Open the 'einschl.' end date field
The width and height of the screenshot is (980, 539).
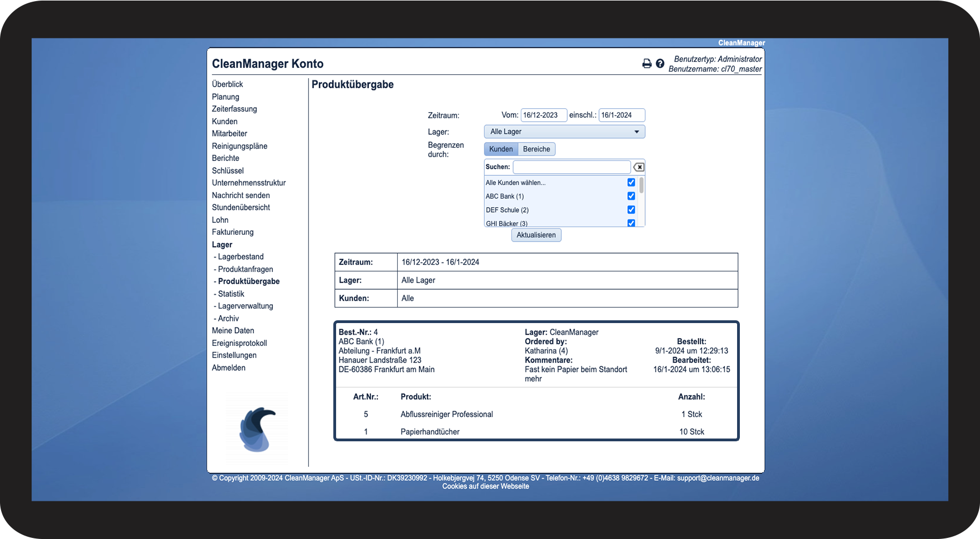pyautogui.click(x=621, y=115)
